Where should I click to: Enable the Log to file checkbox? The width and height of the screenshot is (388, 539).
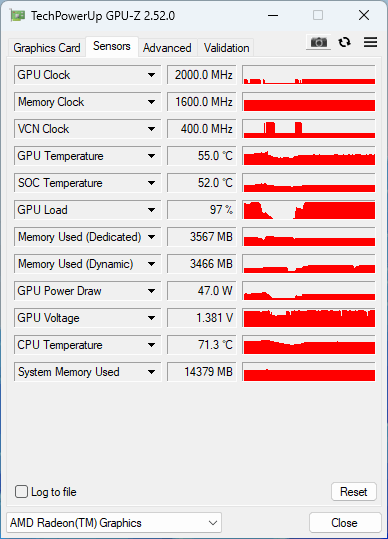21,492
